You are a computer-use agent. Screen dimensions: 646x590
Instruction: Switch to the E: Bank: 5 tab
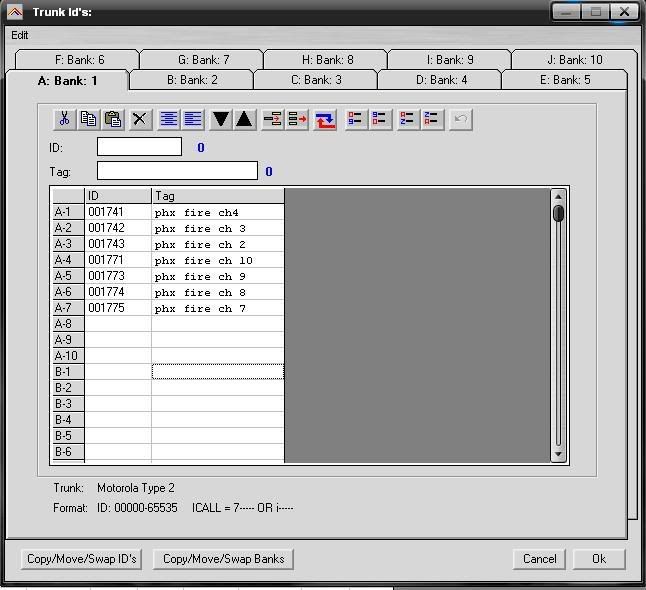tap(565, 80)
